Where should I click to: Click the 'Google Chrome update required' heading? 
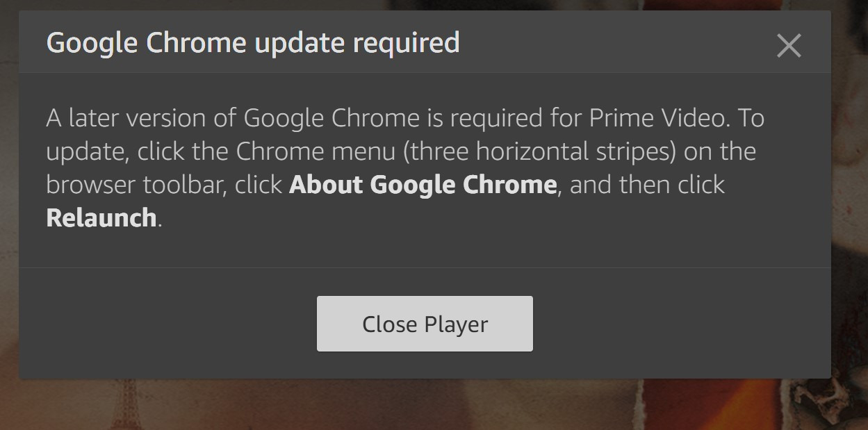coord(252,43)
